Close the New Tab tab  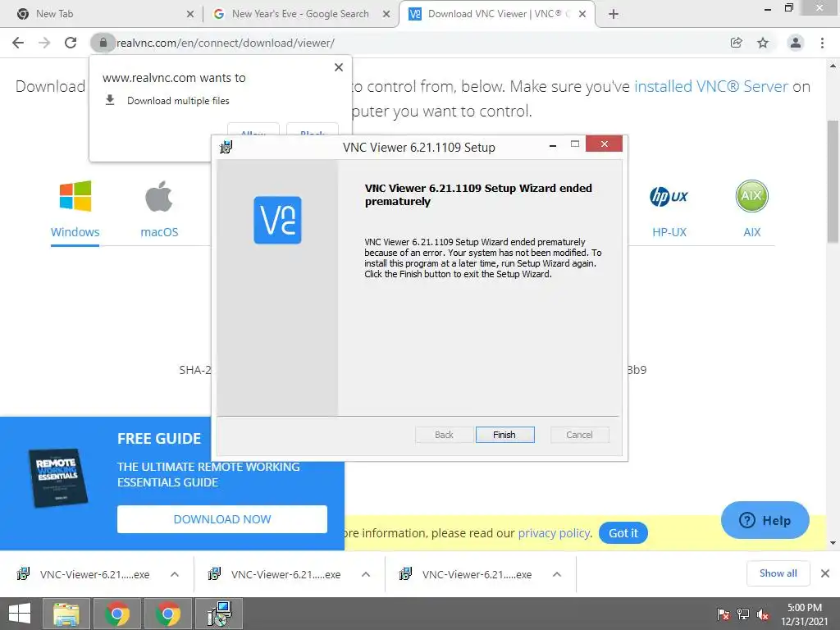(190, 14)
